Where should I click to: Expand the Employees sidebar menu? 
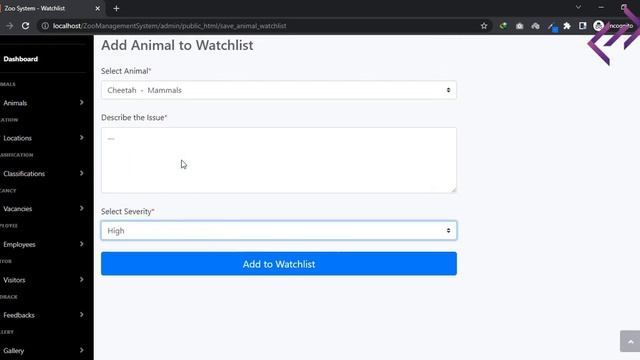tap(43, 244)
